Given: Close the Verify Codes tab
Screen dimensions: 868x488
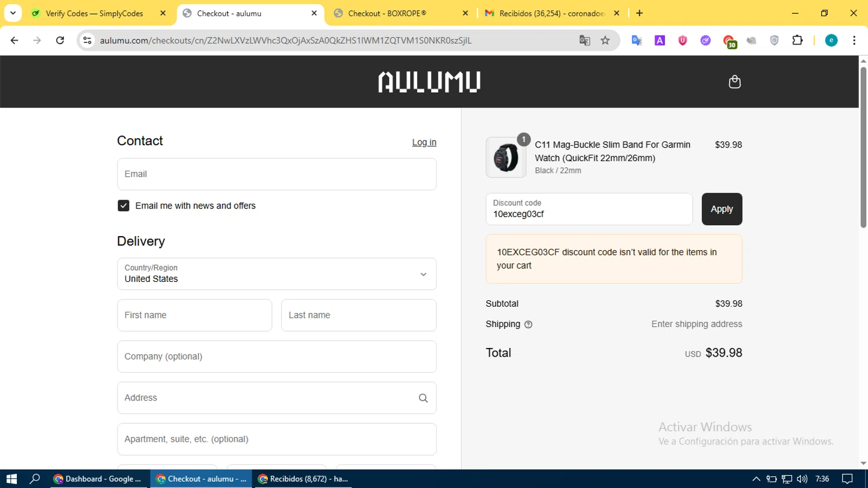Looking at the screenshot, I should pyautogui.click(x=163, y=13).
